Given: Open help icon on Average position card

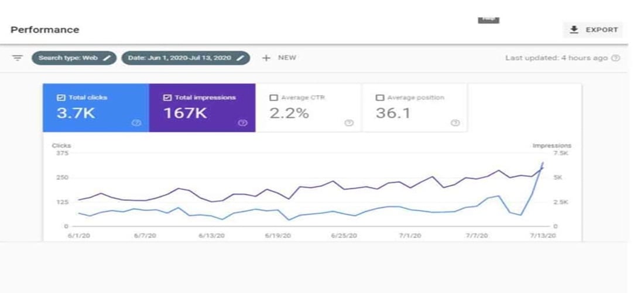Looking at the screenshot, I should 455,123.
